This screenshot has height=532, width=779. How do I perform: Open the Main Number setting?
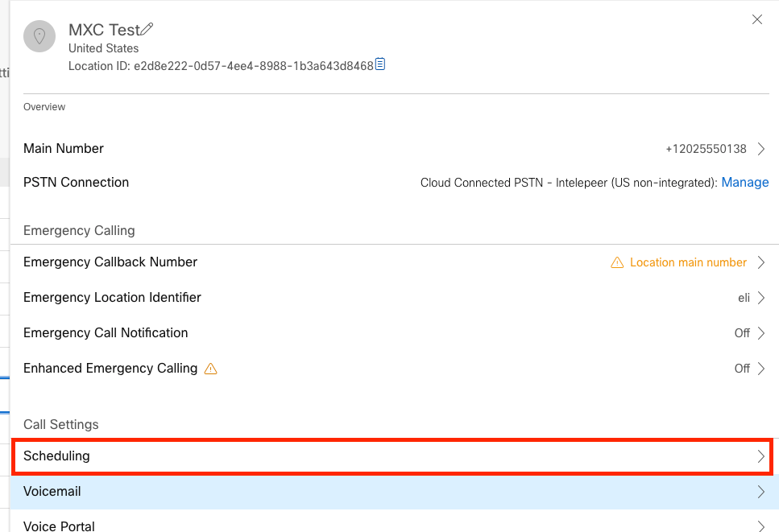tap(395, 149)
